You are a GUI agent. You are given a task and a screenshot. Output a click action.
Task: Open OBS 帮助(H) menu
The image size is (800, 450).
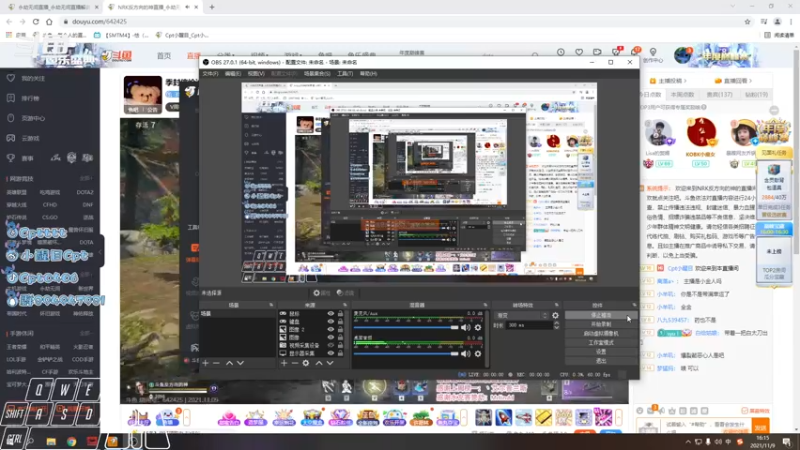(x=368, y=73)
